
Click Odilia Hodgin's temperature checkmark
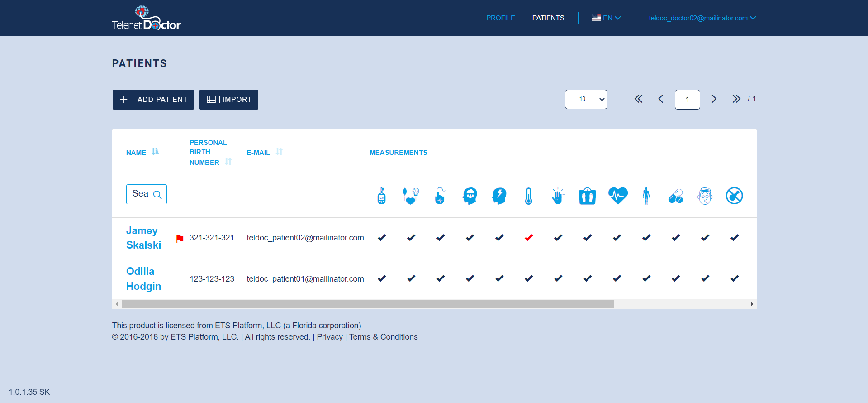pos(529,278)
